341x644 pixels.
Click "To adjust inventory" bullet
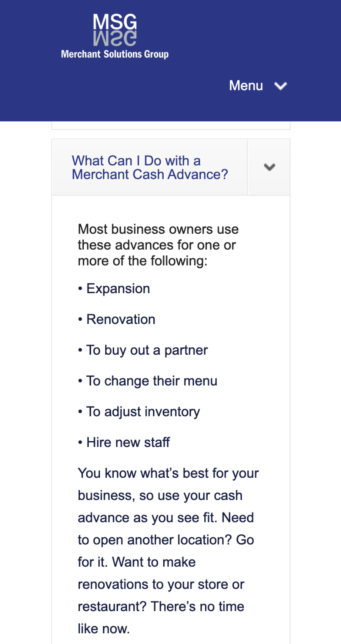pyautogui.click(x=143, y=411)
